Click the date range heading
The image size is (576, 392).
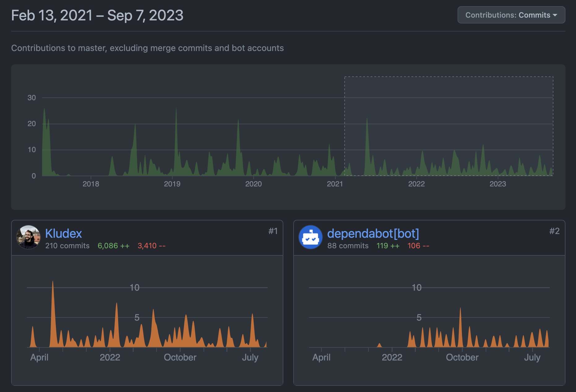(97, 15)
